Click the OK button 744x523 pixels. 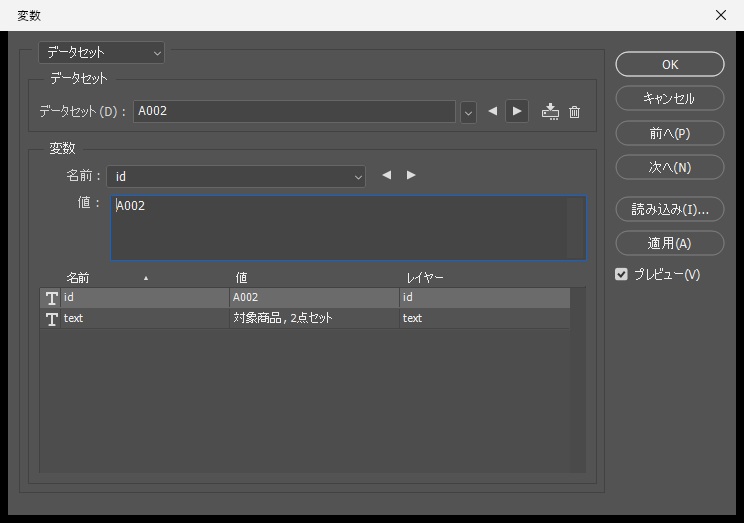pyautogui.click(x=670, y=65)
